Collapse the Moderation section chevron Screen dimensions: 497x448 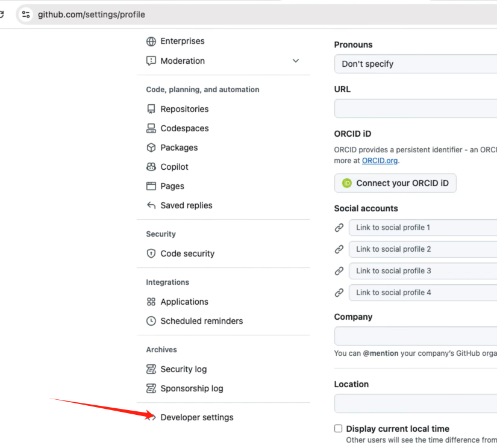pyautogui.click(x=295, y=61)
